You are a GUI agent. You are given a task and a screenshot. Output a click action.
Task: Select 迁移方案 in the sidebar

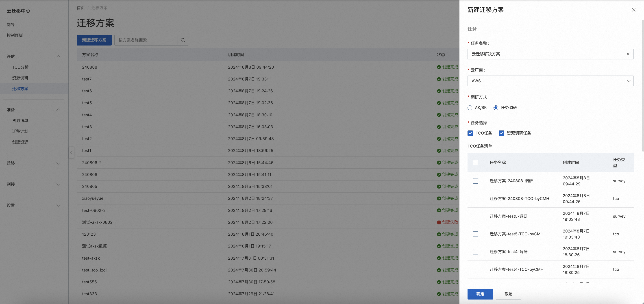coord(20,89)
